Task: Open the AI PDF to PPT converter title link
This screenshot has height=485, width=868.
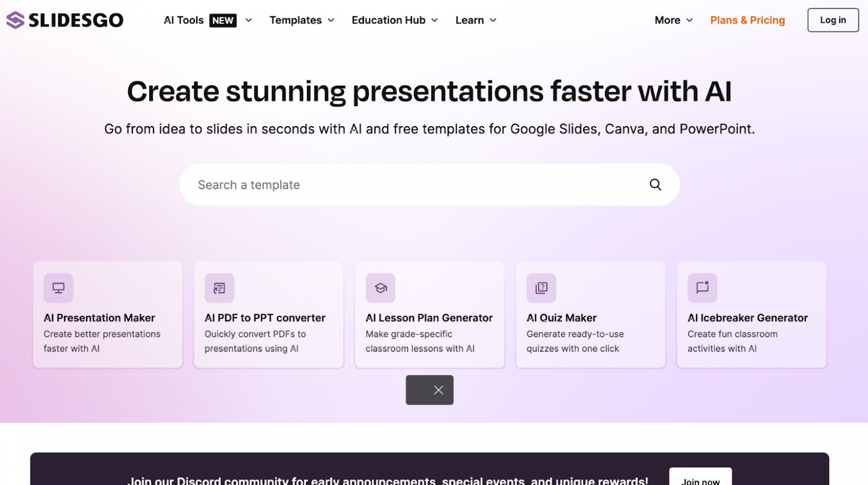Action: click(x=265, y=318)
